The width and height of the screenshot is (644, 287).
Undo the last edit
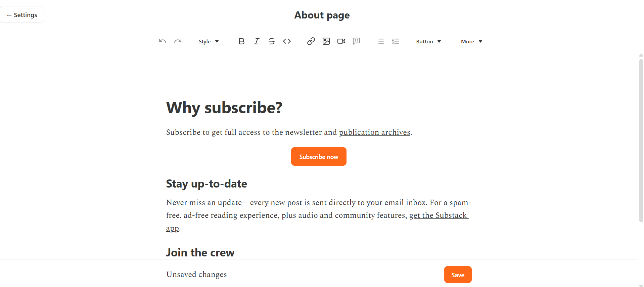click(163, 41)
